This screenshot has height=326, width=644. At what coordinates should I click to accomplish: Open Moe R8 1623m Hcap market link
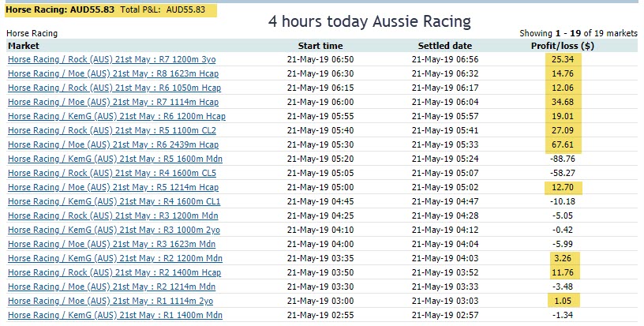point(114,74)
